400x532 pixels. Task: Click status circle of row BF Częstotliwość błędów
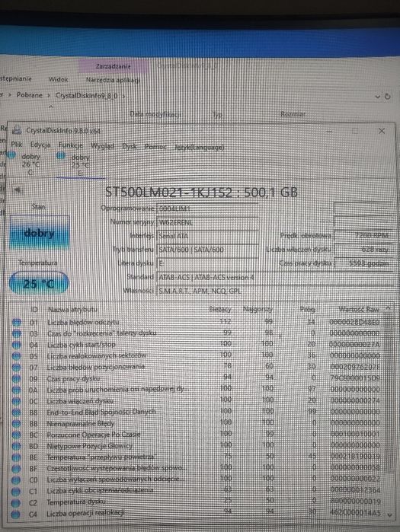[x=16, y=469]
